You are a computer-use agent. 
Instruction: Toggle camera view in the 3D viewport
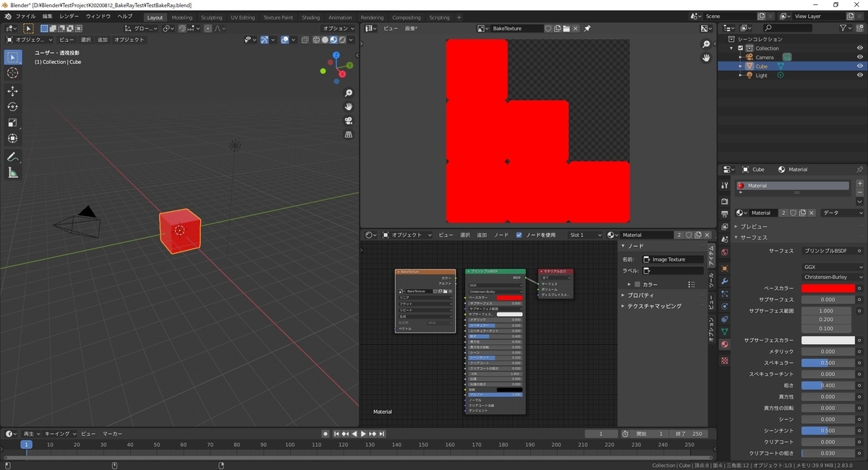pyautogui.click(x=349, y=121)
